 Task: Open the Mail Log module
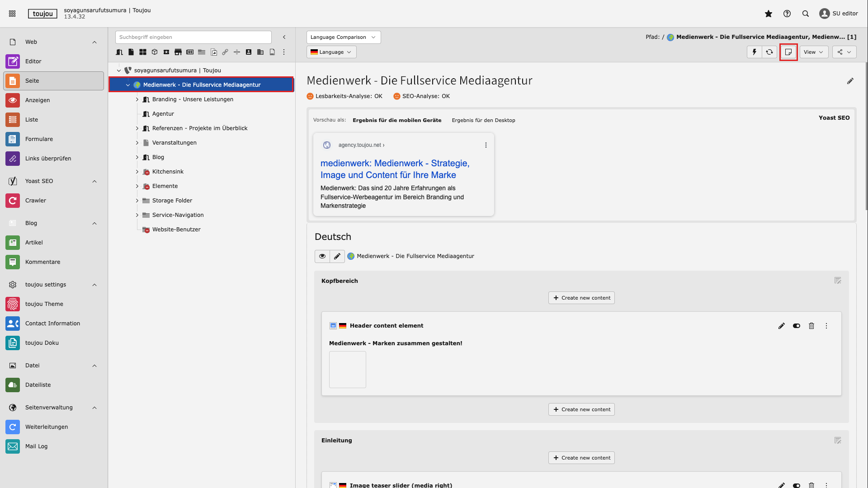[x=53, y=446]
